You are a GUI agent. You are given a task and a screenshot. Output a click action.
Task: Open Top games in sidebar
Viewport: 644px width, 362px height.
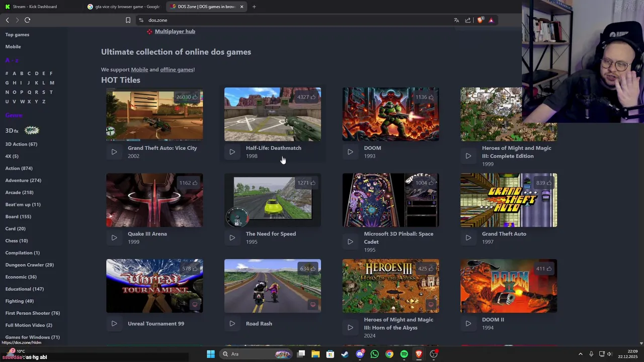tap(17, 35)
